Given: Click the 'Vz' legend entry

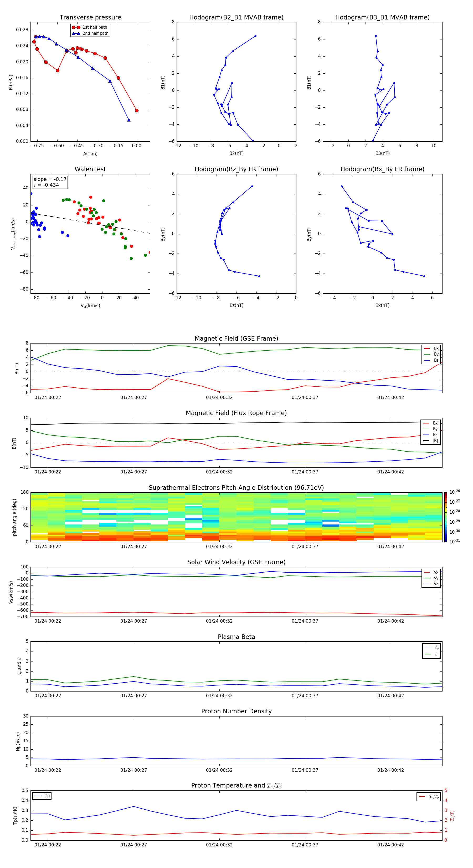Looking at the screenshot, I should [x=431, y=584].
